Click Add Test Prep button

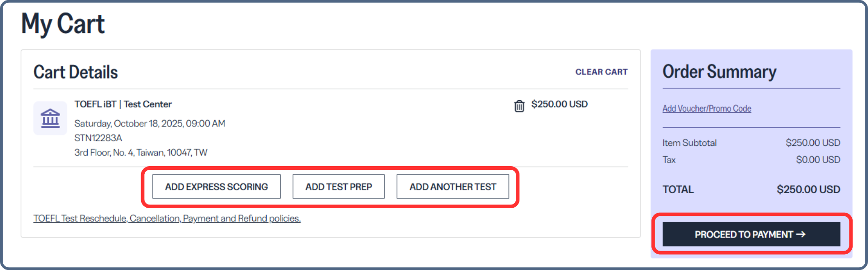click(339, 186)
